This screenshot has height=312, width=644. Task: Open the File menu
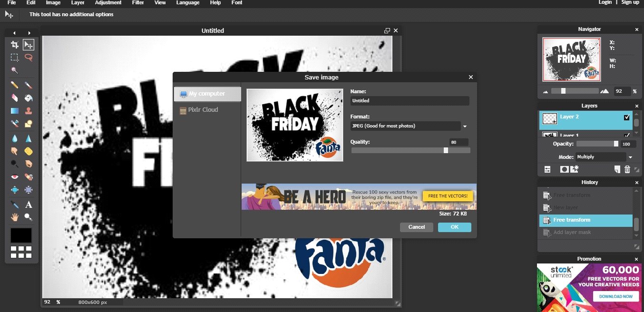point(12,2)
